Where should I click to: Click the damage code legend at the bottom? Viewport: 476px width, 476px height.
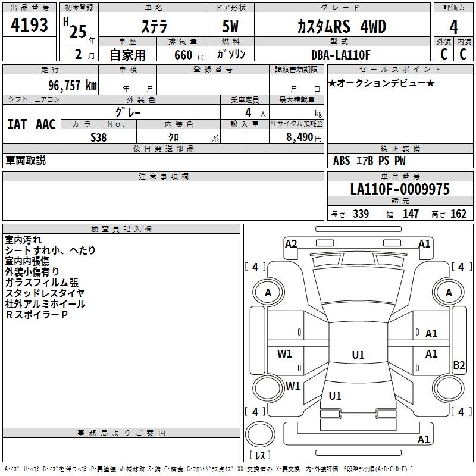point(209,469)
